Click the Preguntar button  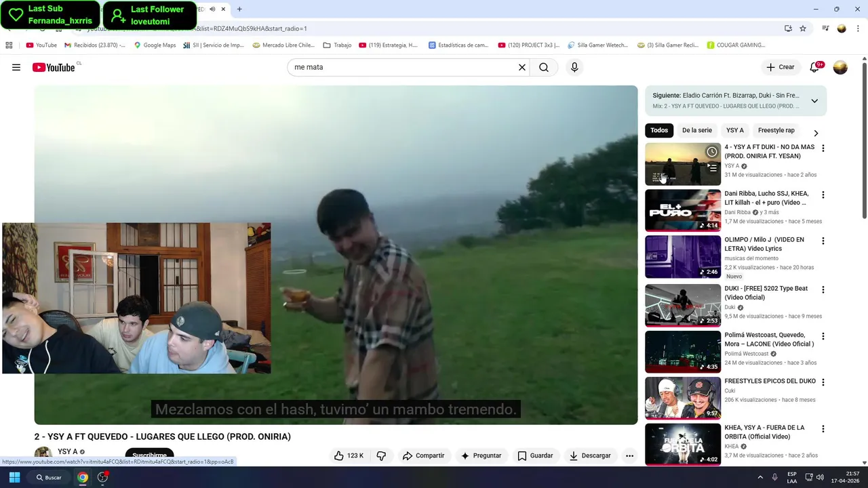pos(481,455)
